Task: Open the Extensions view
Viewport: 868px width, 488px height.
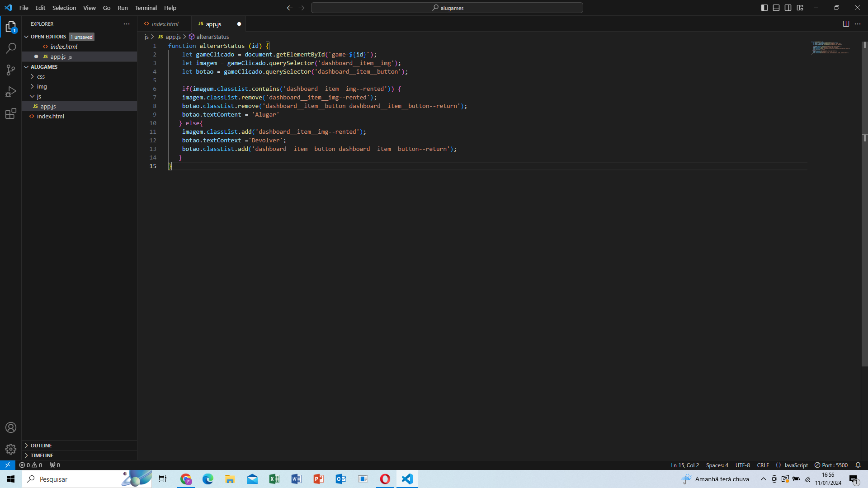Action: (11, 113)
